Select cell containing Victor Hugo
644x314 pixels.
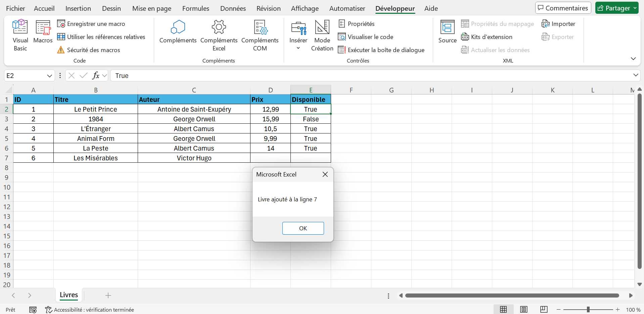pyautogui.click(x=194, y=158)
